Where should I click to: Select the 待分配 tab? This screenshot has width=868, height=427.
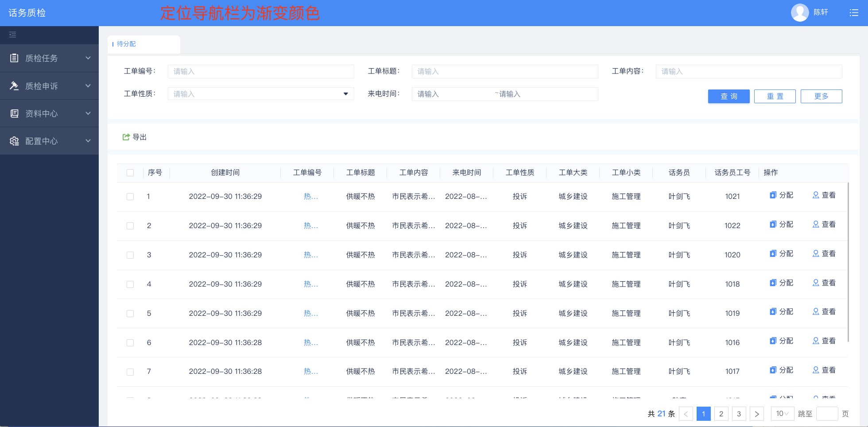pyautogui.click(x=144, y=44)
